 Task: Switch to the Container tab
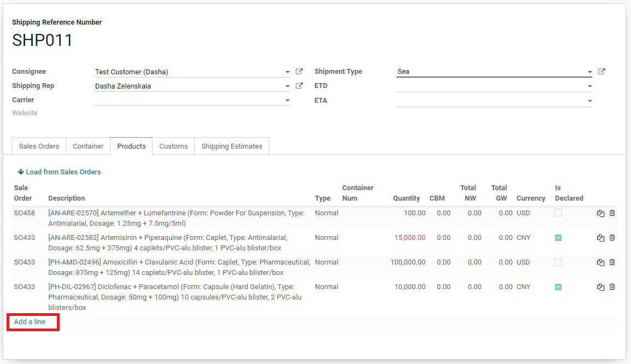(x=88, y=146)
